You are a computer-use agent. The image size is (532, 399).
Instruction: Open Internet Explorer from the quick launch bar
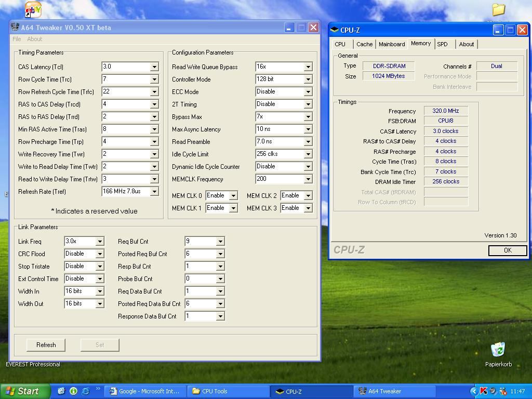[x=86, y=391]
